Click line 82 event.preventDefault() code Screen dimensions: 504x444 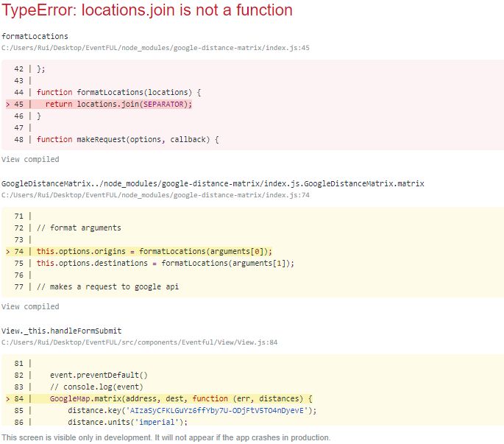(x=99, y=375)
